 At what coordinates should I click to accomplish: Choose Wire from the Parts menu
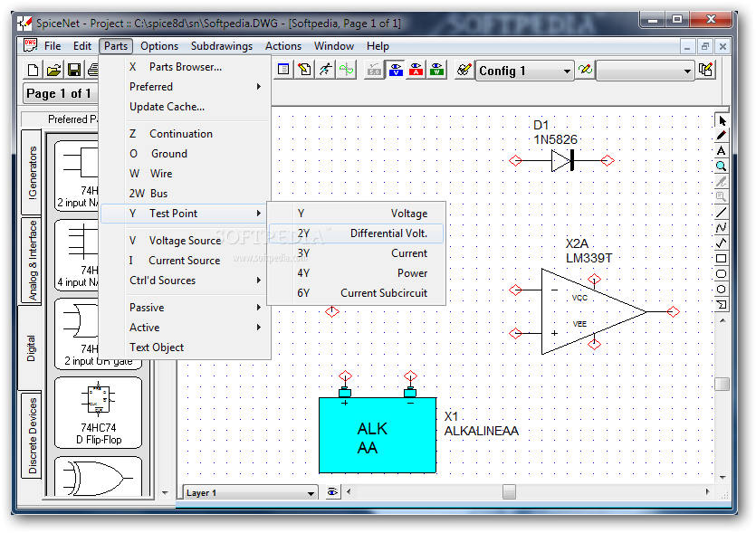point(185,174)
